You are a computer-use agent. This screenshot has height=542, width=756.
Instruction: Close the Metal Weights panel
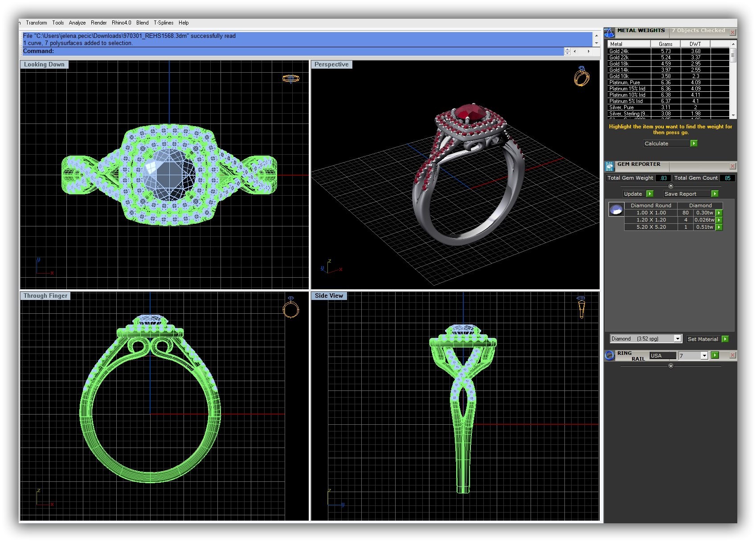732,33
